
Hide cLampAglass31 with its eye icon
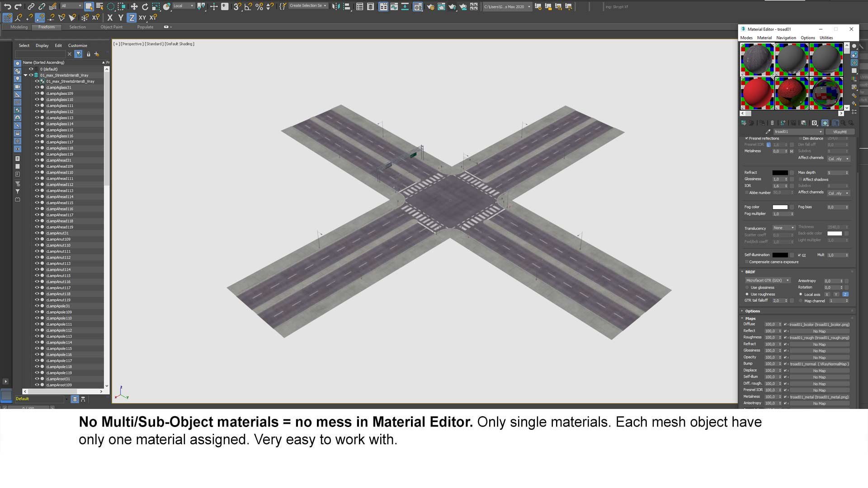pyautogui.click(x=37, y=87)
